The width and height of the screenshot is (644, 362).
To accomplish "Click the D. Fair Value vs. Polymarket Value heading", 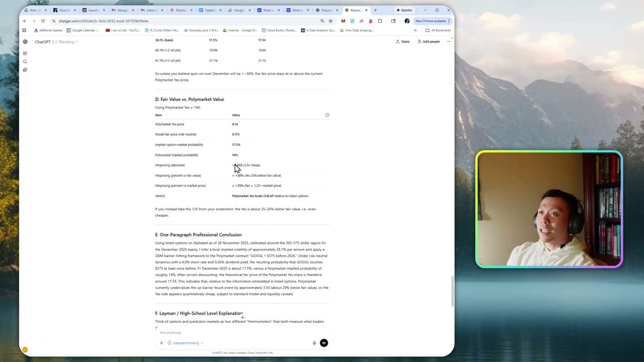I will click(x=190, y=99).
